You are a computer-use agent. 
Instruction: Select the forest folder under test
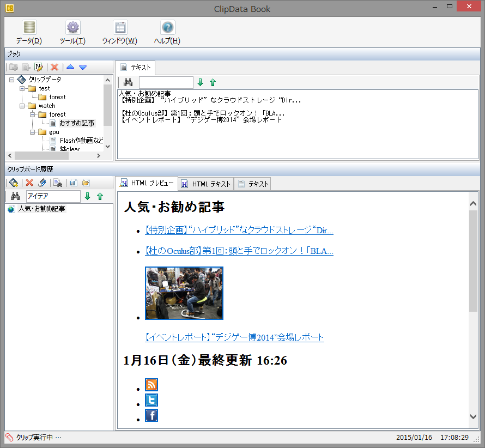pyautogui.click(x=58, y=97)
